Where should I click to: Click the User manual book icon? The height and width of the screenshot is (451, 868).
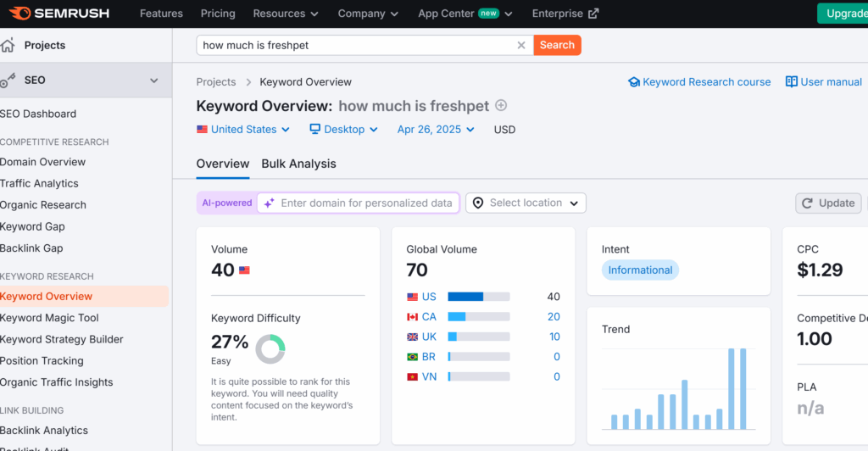[x=792, y=82]
